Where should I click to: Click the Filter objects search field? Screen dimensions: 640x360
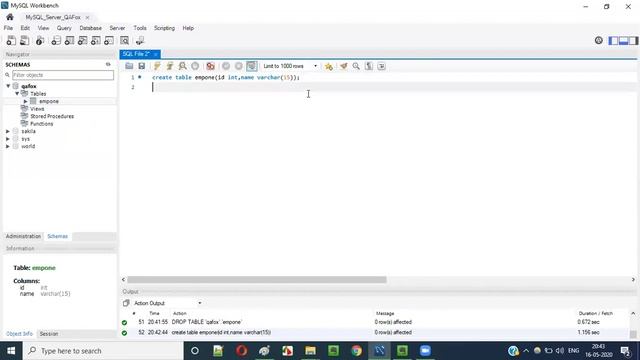coord(63,75)
